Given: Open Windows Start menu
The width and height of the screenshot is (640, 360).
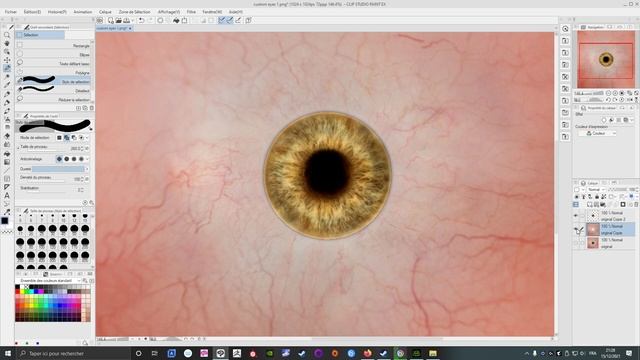Looking at the screenshot, I should (7, 353).
